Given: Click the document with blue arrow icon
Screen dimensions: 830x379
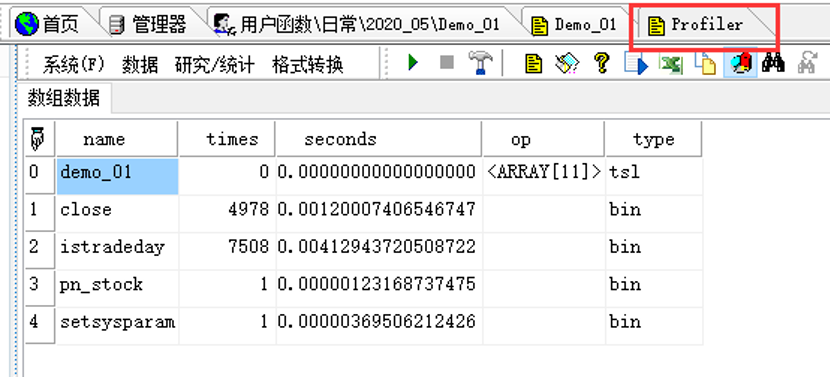Looking at the screenshot, I should 635,64.
